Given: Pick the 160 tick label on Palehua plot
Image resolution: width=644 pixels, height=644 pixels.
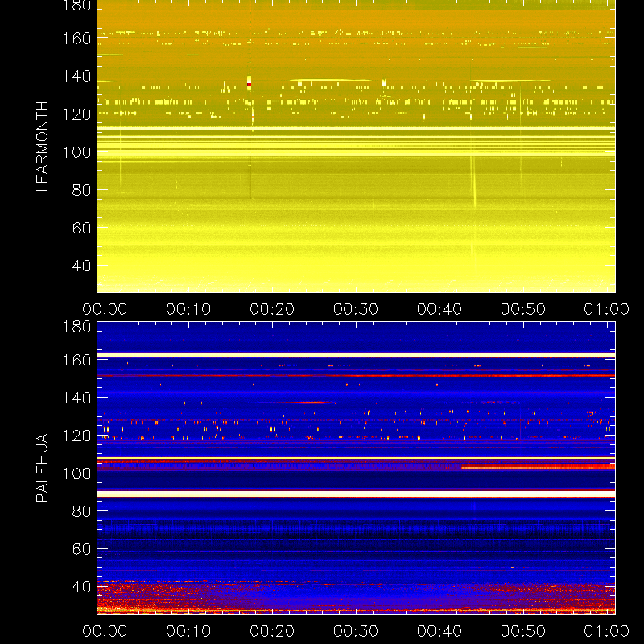Looking at the screenshot, I should point(76,360).
